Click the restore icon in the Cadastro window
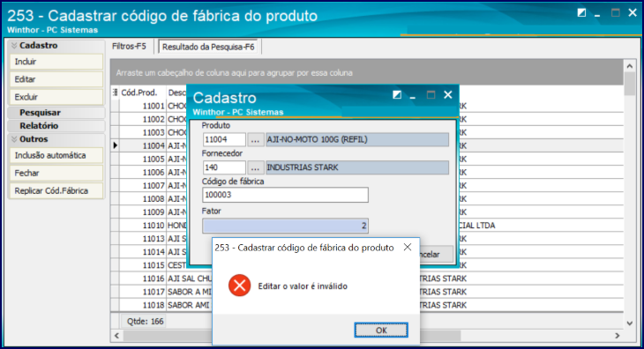This screenshot has height=349, width=644. click(x=397, y=95)
